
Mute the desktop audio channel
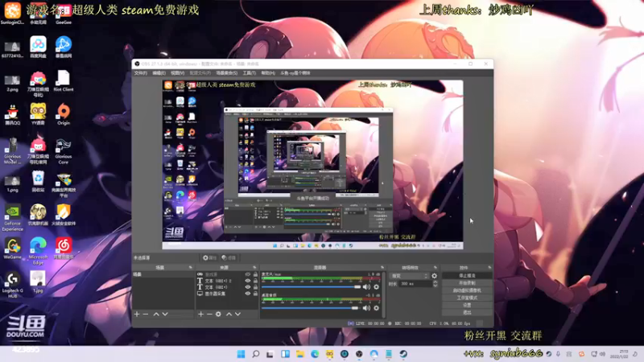pos(366,308)
